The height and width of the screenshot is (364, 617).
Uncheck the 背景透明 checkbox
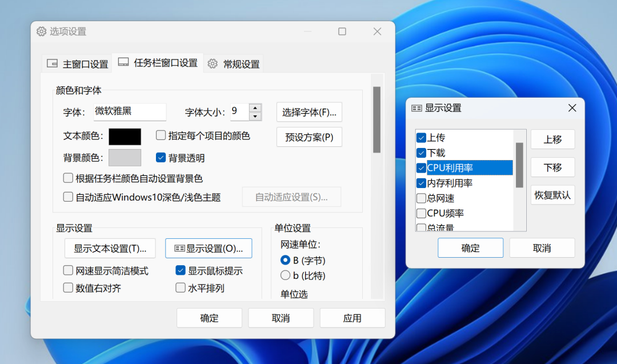click(x=161, y=158)
